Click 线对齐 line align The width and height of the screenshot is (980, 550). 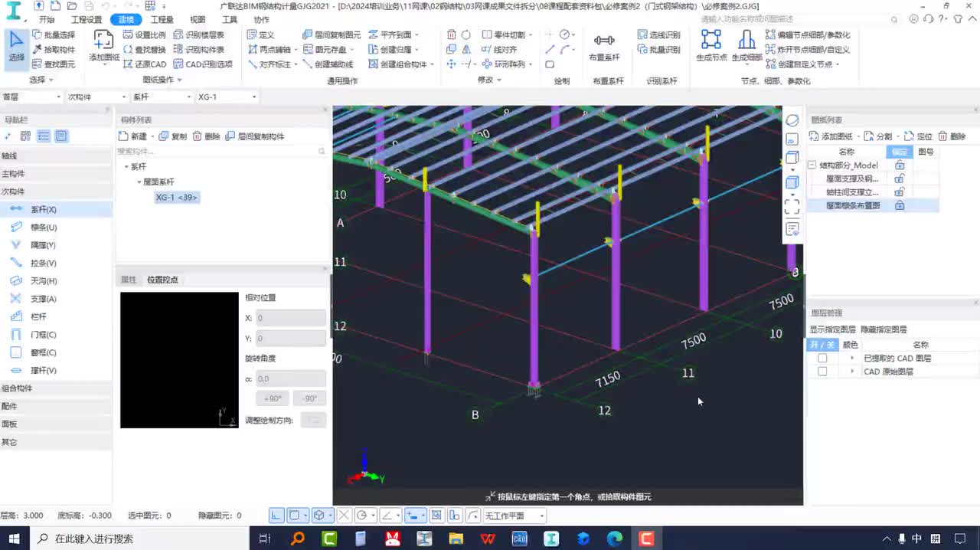[x=499, y=50]
